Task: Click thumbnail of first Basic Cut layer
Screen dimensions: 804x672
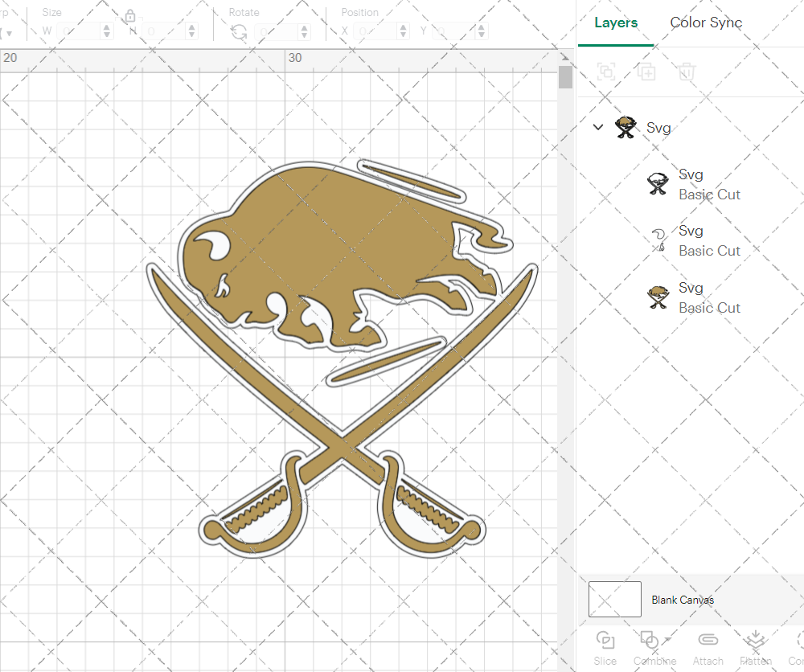Action: tap(658, 184)
